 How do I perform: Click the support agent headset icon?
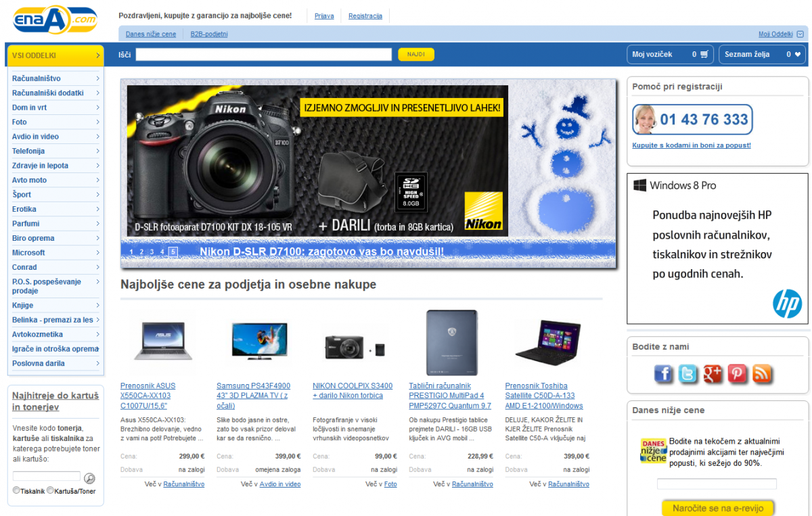645,120
